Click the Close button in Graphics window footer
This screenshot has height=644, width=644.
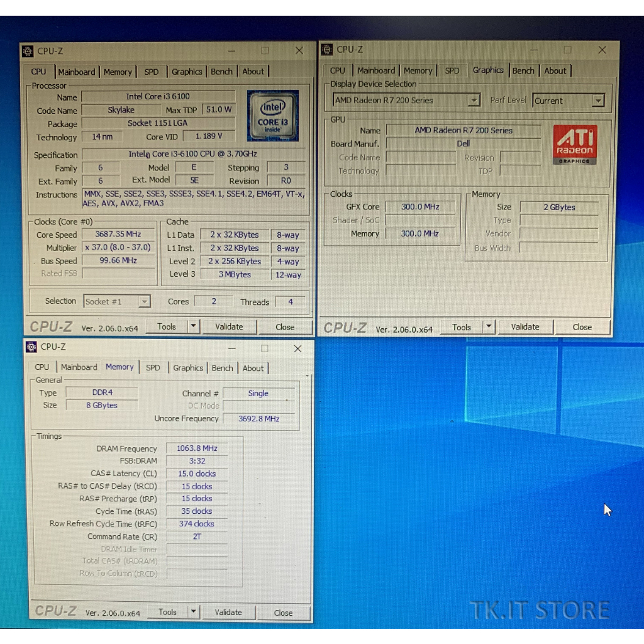point(582,327)
